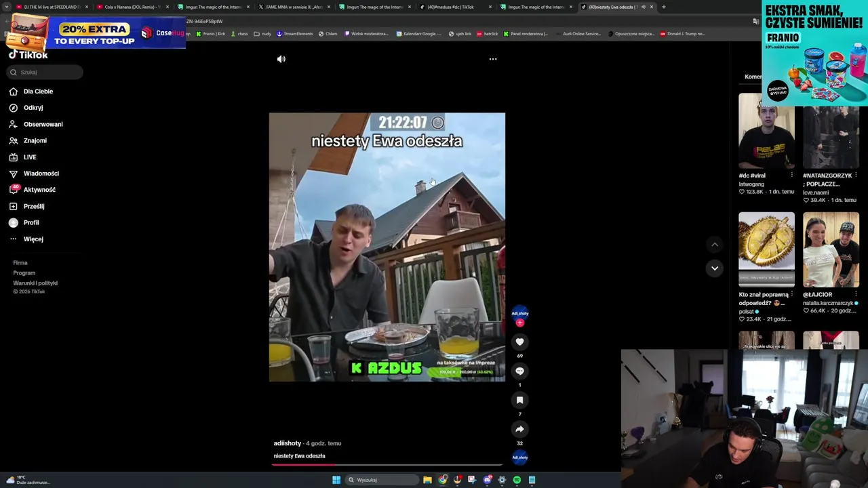The height and width of the screenshot is (488, 868).
Task: Switch to the Cola x Nanana browser tab
Action: coord(132,7)
